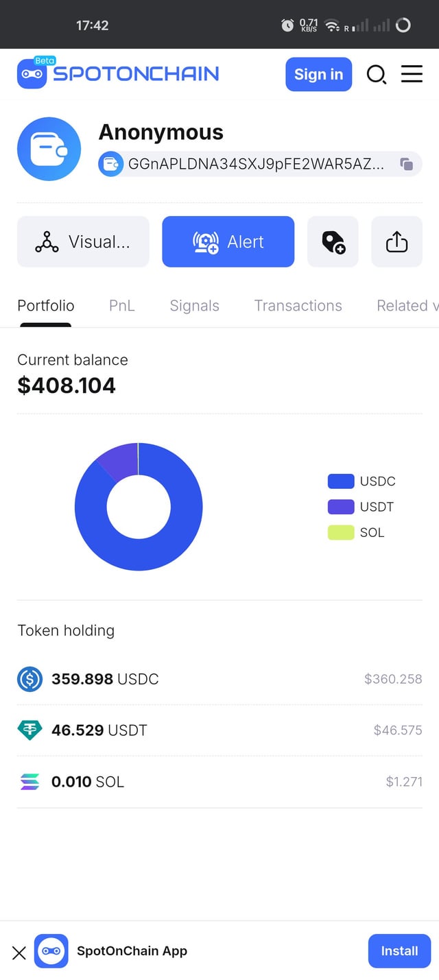Image resolution: width=439 pixels, height=980 pixels.
Task: Click the add label tag icon
Action: [x=333, y=241]
